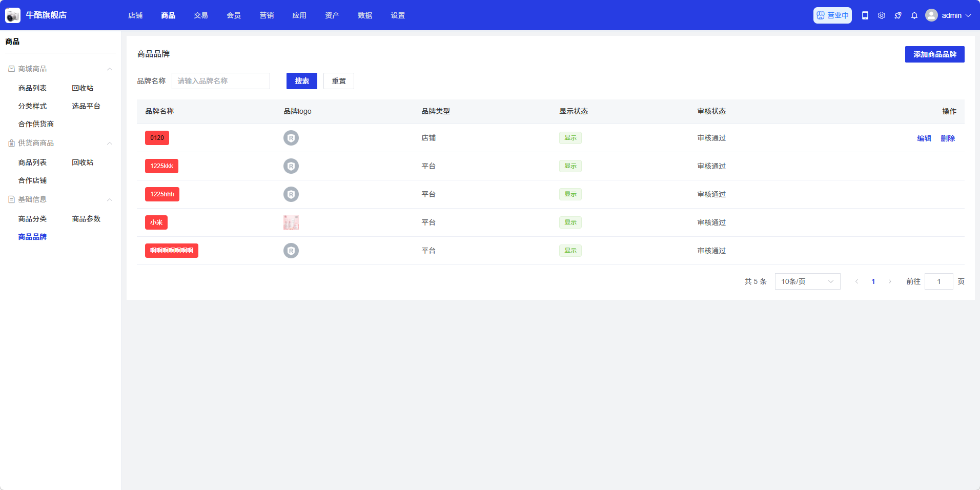Open the 应用 top menu
This screenshot has width=980, height=490.
point(299,15)
